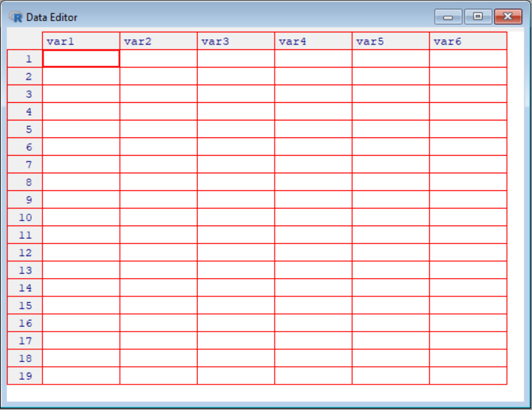Click the cell at var2 row 5
The width and height of the screenshot is (532, 410).
tap(158, 130)
